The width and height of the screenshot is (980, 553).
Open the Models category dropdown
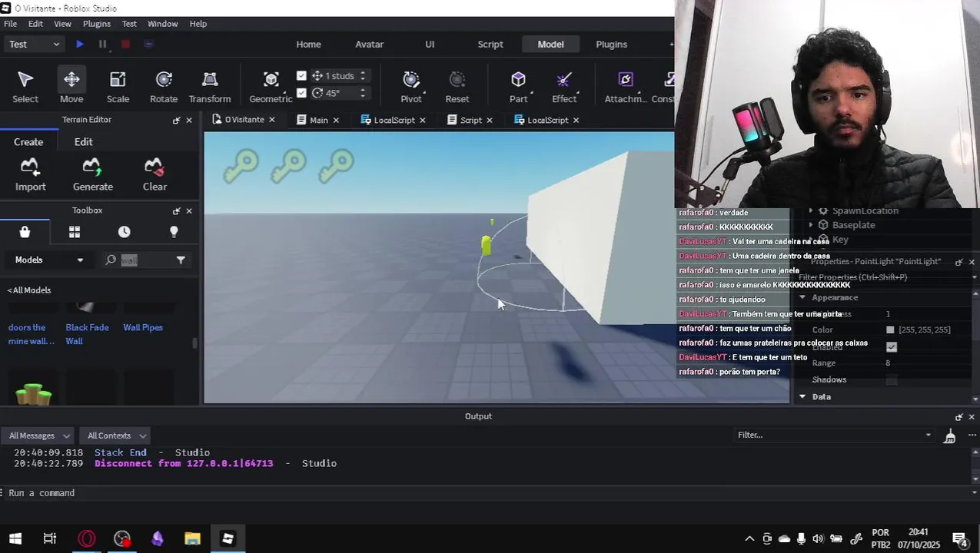coord(49,260)
